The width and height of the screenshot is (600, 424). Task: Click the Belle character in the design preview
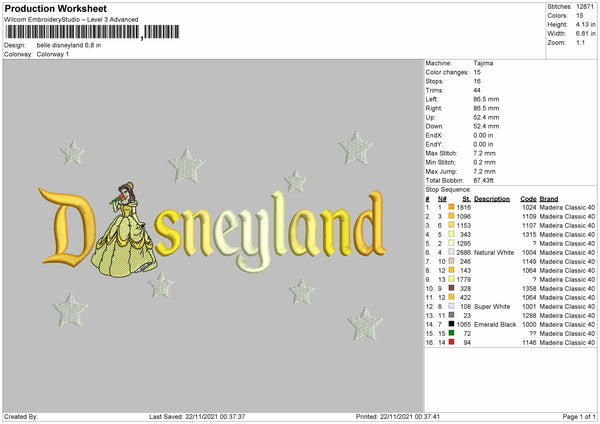124,230
